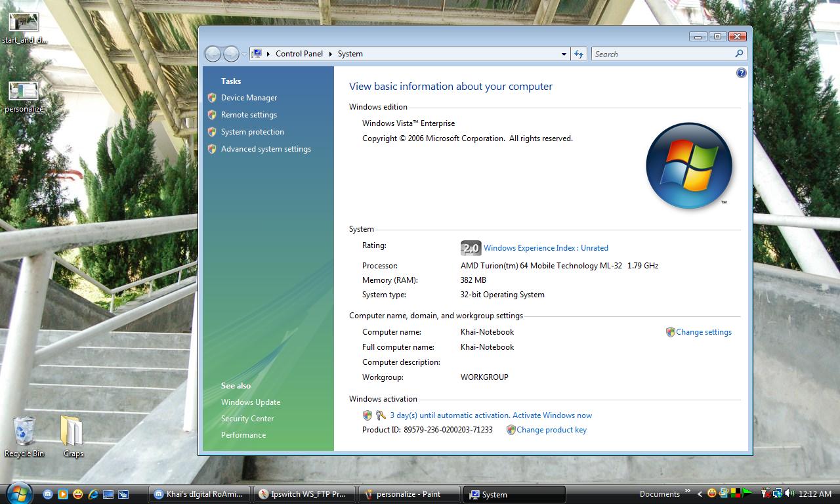Expand the Documents toolbar chevron on the taskbar
Image resolution: width=840 pixels, height=504 pixels.
pyautogui.click(x=688, y=491)
